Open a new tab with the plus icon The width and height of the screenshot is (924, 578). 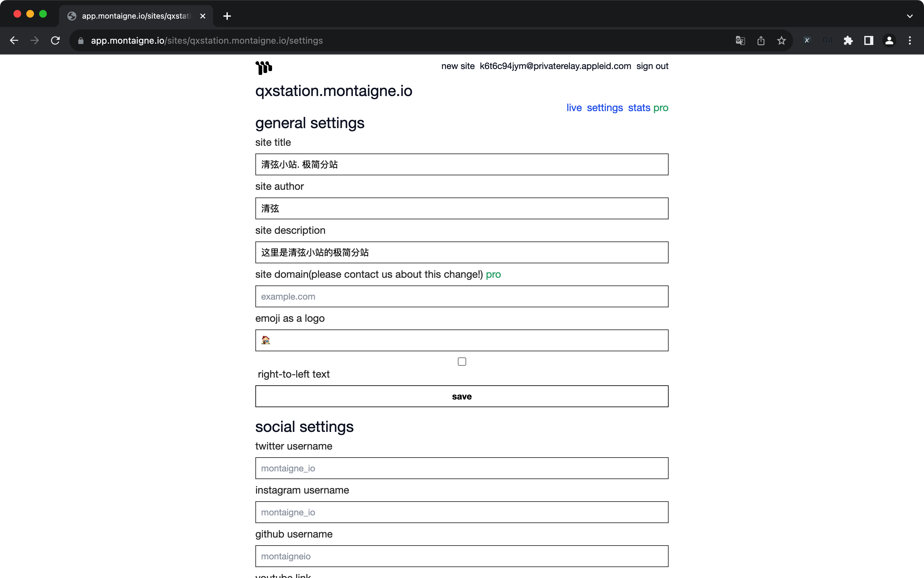click(227, 16)
